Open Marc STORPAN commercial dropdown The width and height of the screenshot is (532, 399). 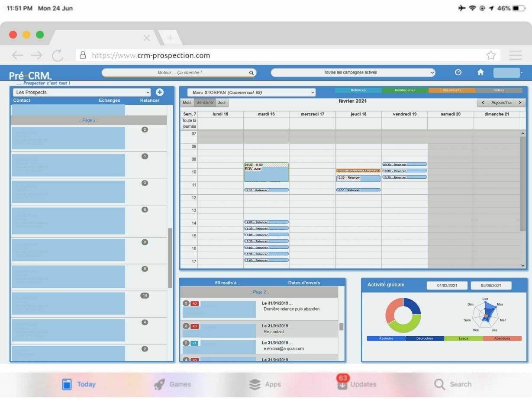(x=251, y=92)
